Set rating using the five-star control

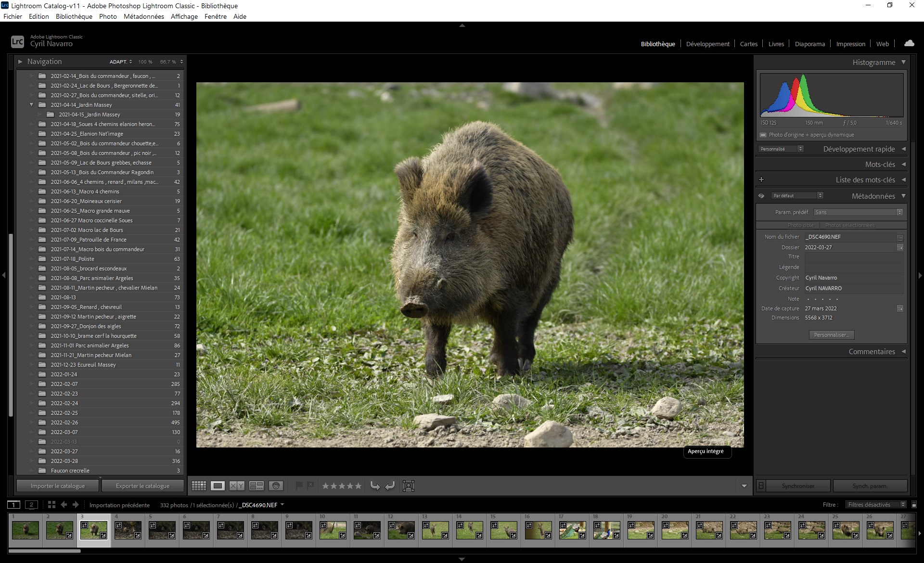pyautogui.click(x=342, y=486)
